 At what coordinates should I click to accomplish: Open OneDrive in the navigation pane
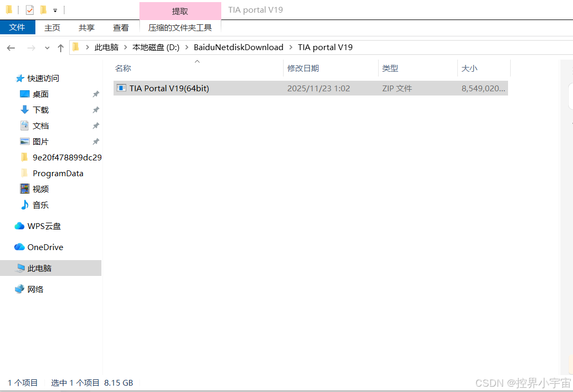point(45,247)
